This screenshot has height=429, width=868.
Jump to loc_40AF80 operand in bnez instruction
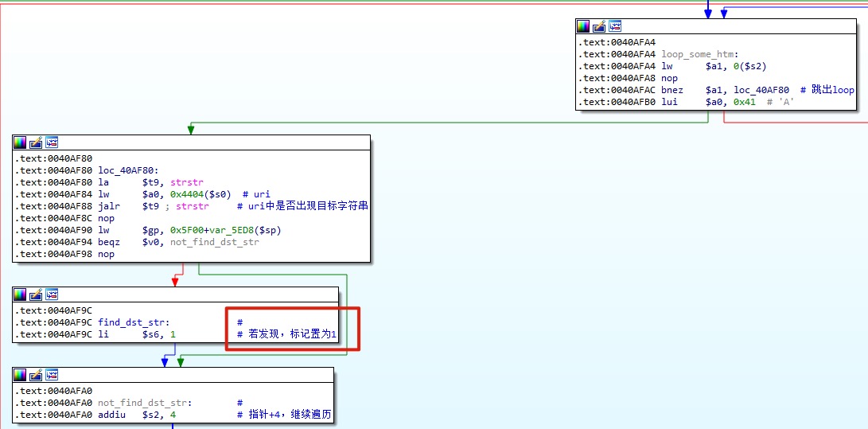point(761,90)
